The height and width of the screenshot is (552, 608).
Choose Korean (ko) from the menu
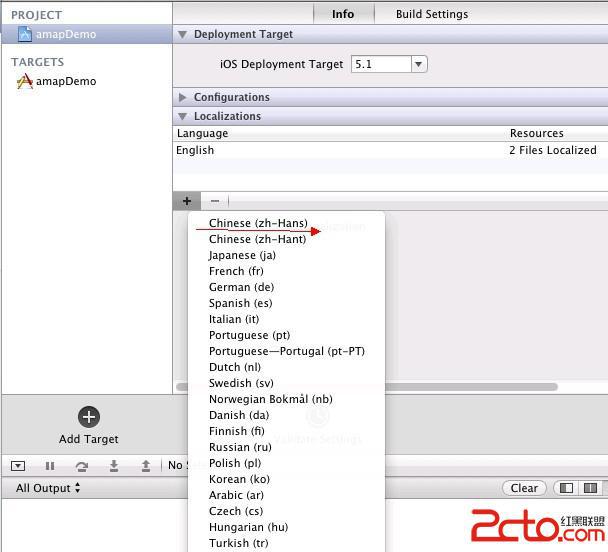point(286,479)
